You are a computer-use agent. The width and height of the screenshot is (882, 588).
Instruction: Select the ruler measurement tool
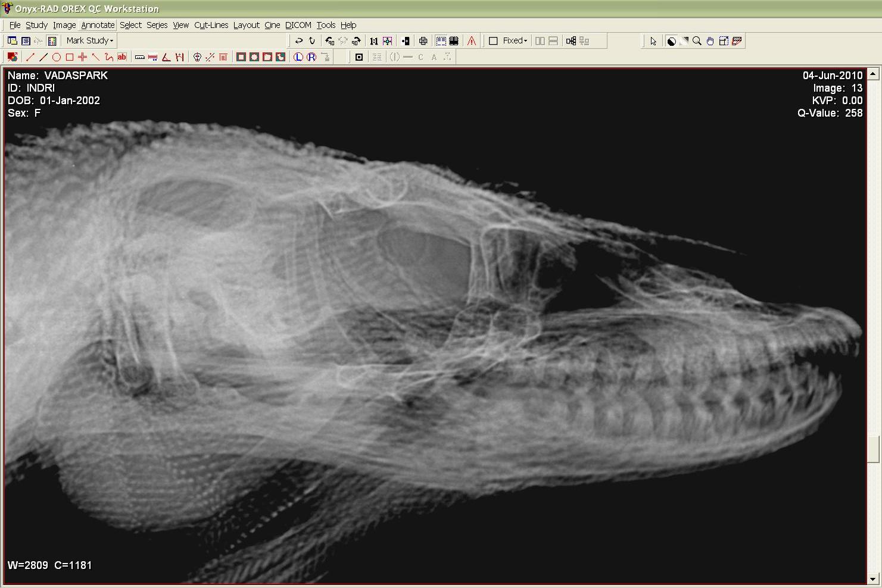[140, 57]
